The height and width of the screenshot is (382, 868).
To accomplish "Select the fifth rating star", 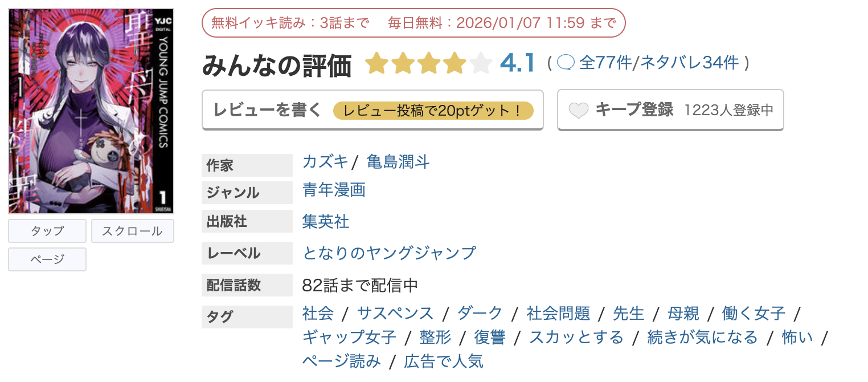I will point(480,63).
